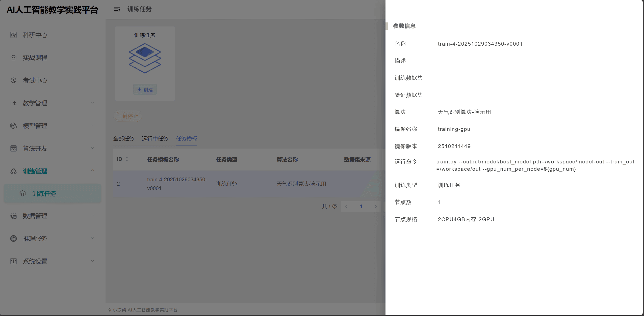Click the 科研中心 sidebar icon
Screen dimensions: 644x316
click(13, 35)
